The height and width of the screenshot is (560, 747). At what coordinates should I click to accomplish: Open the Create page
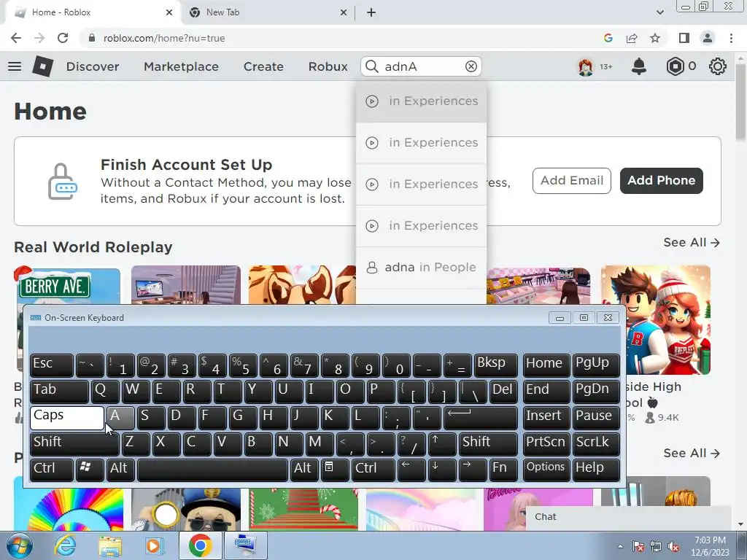click(x=263, y=66)
